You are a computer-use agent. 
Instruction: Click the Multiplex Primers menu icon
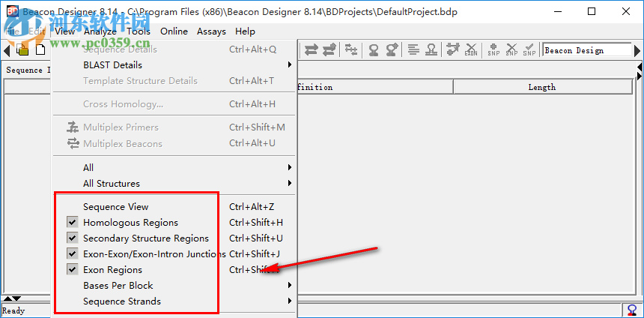(x=73, y=127)
